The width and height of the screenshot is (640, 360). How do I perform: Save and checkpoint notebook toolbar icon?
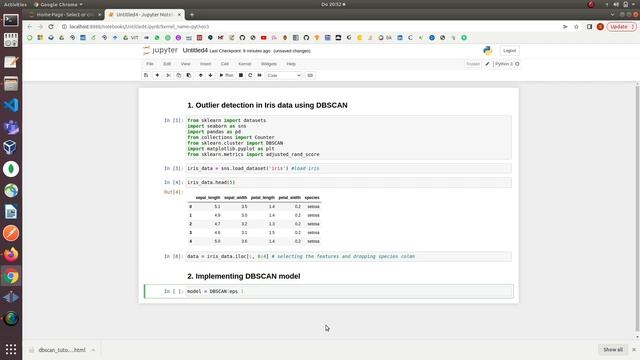[x=146, y=76]
